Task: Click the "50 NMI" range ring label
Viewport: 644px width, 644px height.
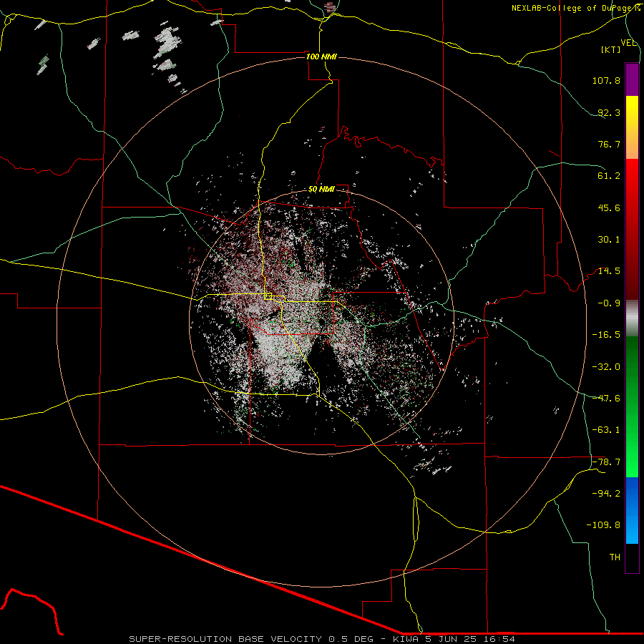Action: 321,190
